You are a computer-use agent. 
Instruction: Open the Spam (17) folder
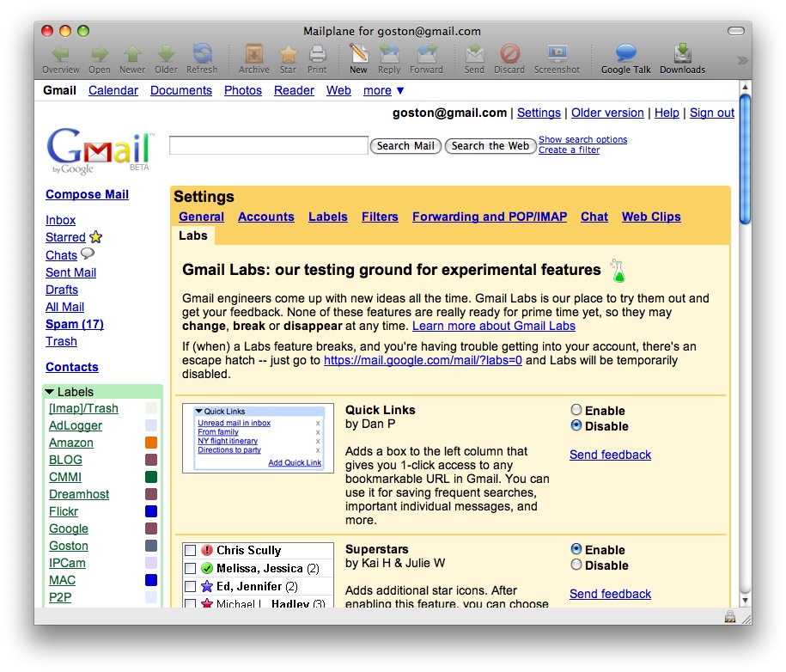75,325
